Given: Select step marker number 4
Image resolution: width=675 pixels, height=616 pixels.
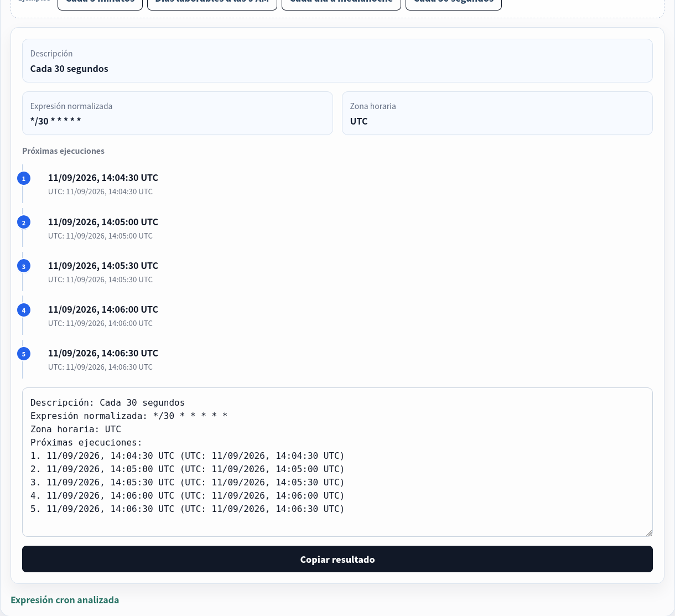Looking at the screenshot, I should click(x=24, y=310).
